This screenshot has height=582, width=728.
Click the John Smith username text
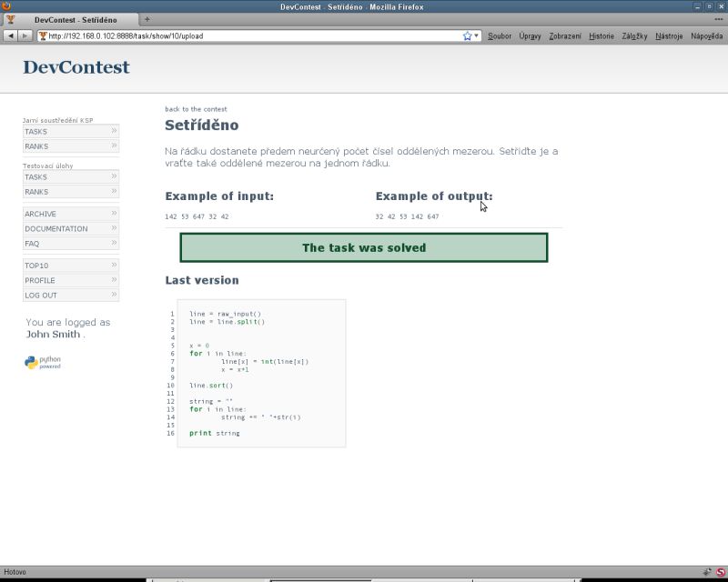53,334
